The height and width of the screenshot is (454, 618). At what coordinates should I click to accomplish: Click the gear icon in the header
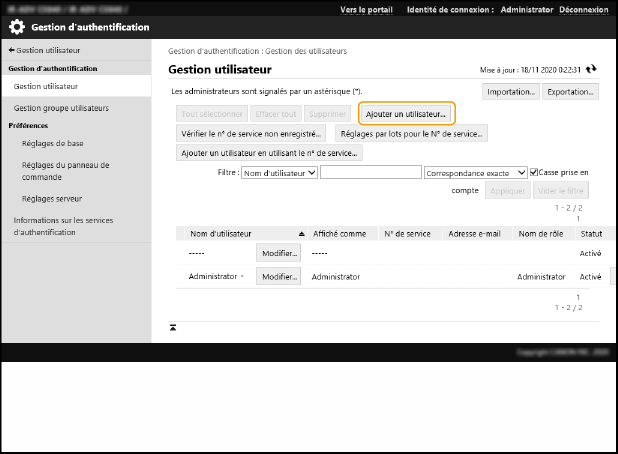coord(17,27)
